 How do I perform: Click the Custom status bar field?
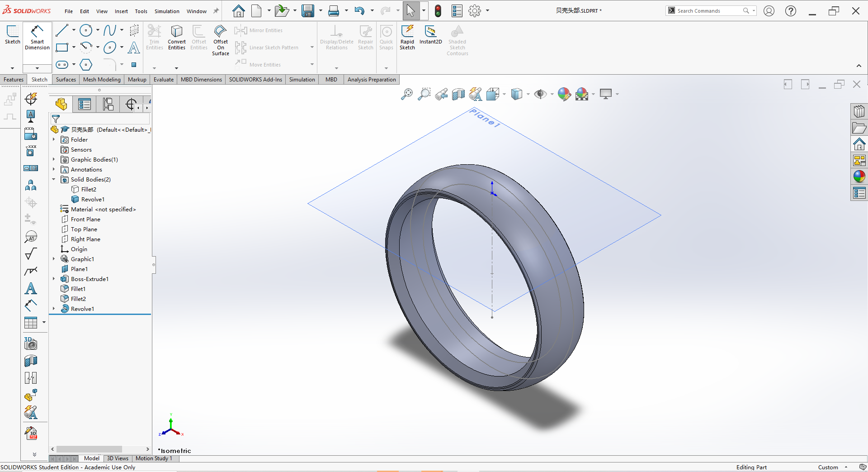point(829,467)
